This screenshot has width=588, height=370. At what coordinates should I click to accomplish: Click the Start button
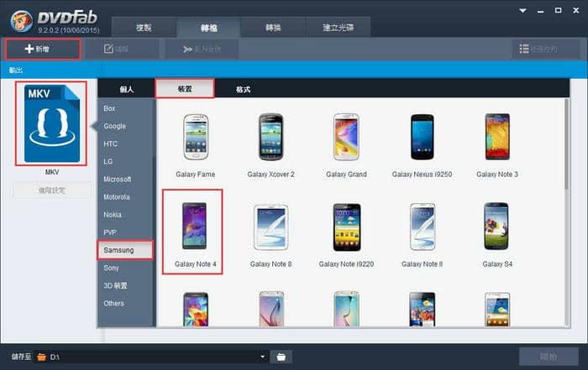(549, 357)
